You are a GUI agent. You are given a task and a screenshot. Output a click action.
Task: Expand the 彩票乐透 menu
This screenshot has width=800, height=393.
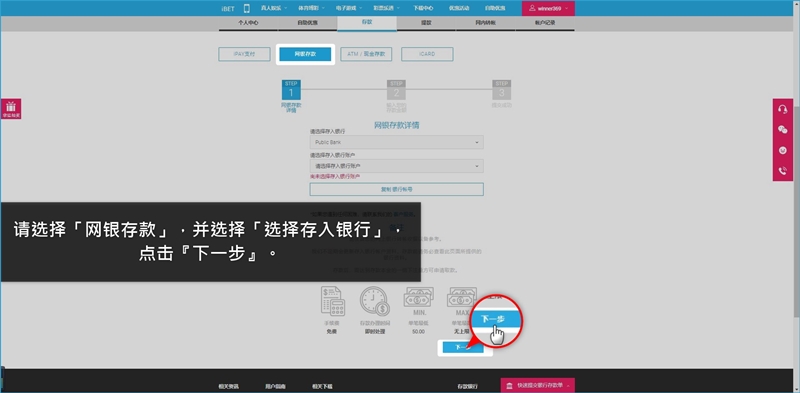coord(386,8)
